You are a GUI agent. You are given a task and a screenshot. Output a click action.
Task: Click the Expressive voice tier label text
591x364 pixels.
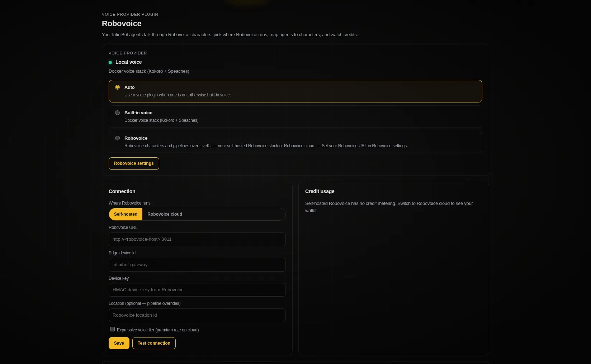click(158, 330)
